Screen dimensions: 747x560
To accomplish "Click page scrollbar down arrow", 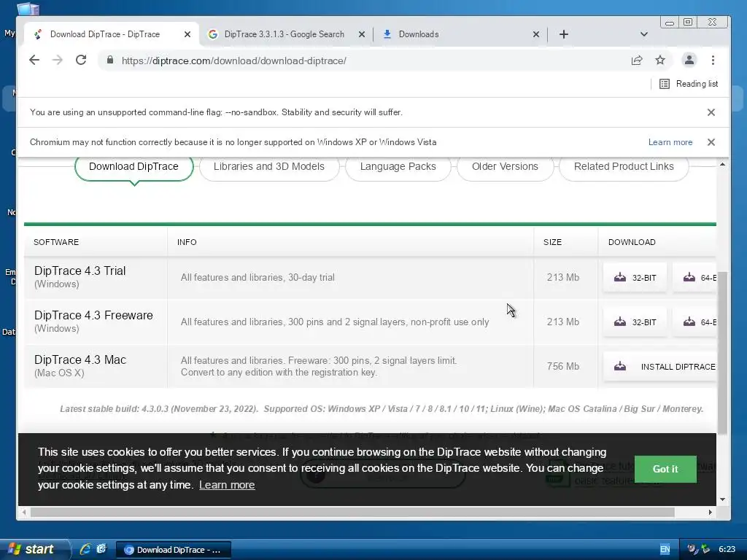I will click(722, 499).
